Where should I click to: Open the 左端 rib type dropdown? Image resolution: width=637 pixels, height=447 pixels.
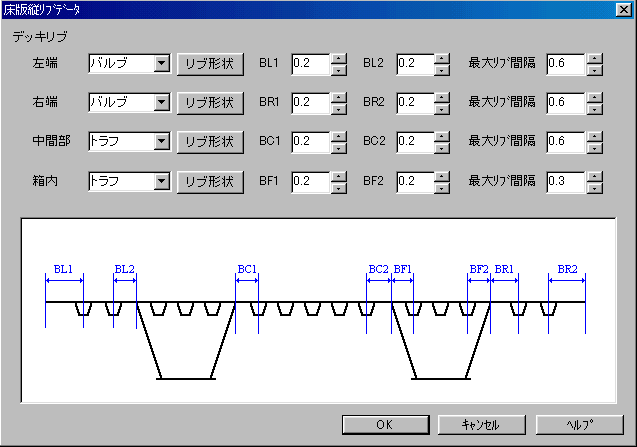click(162, 63)
